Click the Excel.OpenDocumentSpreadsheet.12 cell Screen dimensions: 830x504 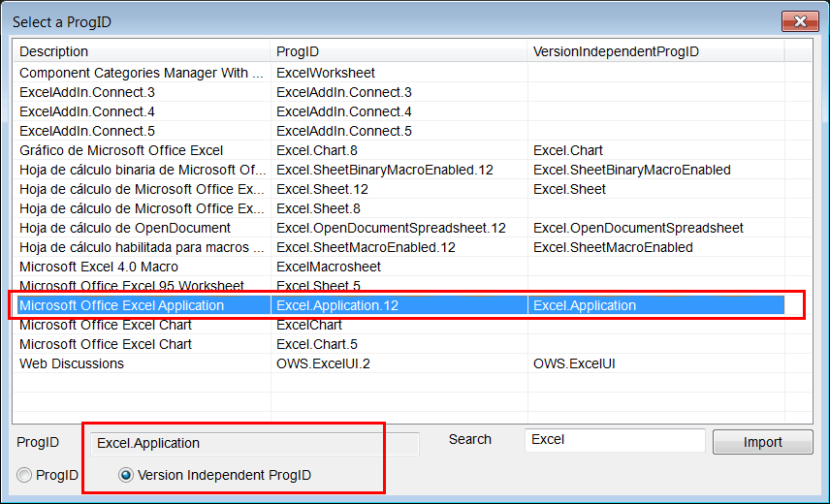coord(399,228)
